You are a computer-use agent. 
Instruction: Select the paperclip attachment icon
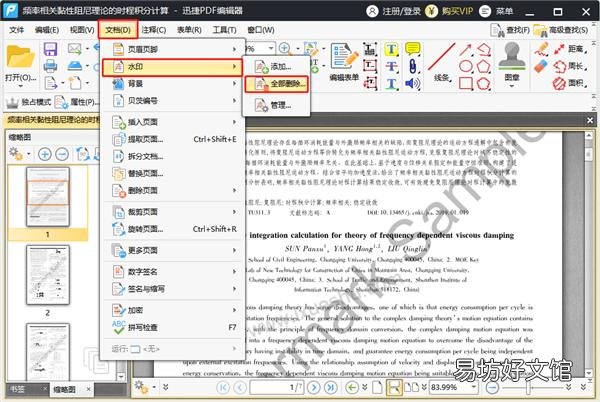(x=412, y=66)
